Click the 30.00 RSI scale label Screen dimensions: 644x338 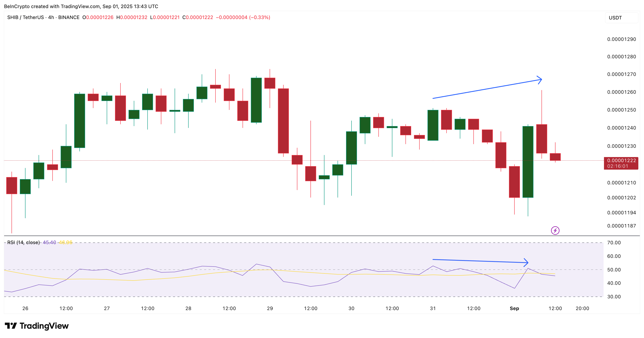[614, 297]
